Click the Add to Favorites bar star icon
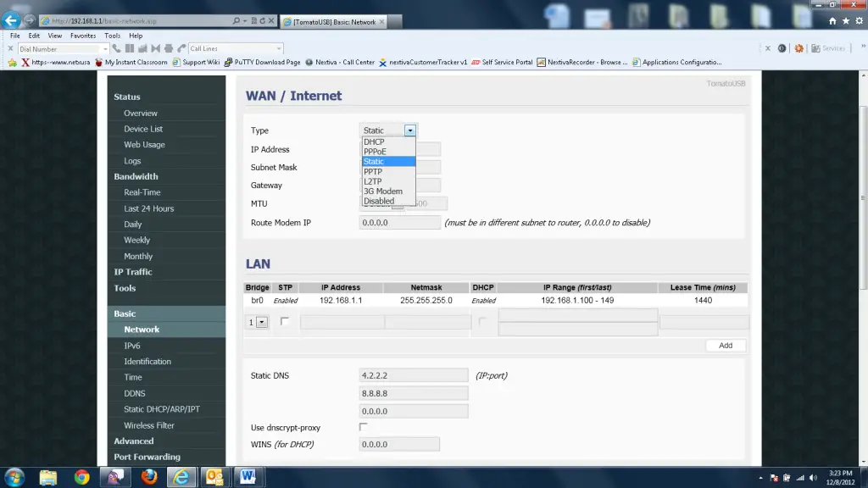The image size is (868, 488). click(x=12, y=63)
